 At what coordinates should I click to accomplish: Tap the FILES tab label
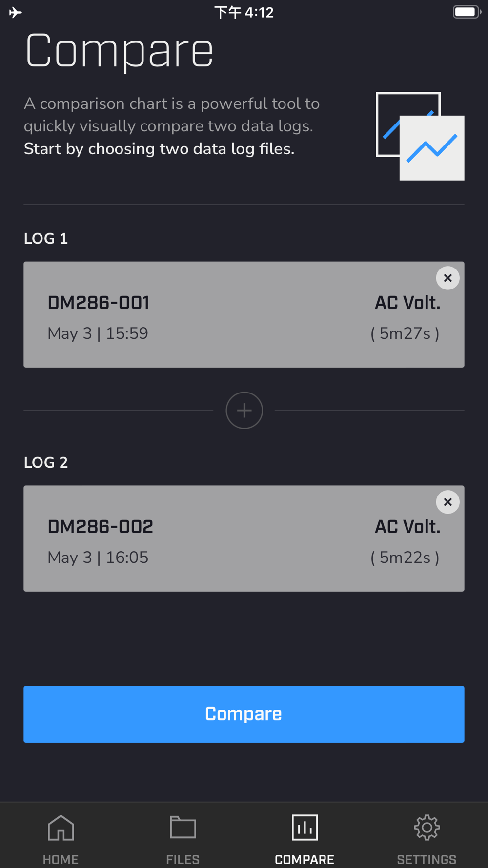(x=183, y=859)
